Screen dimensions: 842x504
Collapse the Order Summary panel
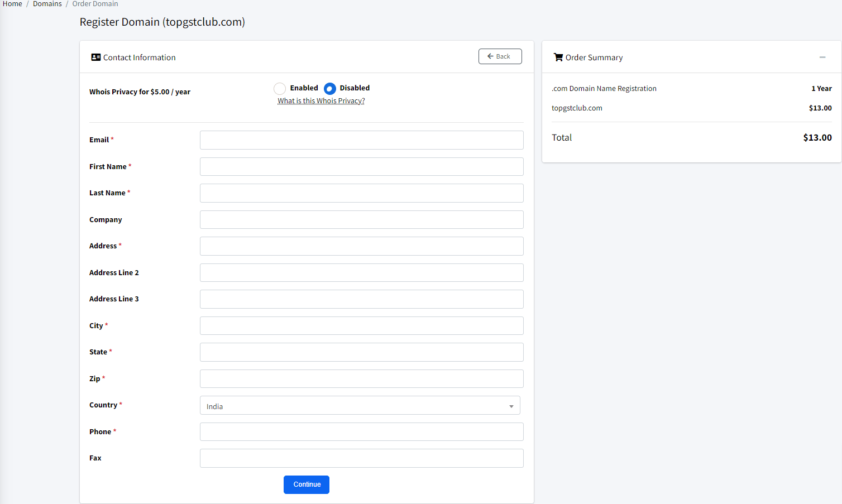point(822,57)
